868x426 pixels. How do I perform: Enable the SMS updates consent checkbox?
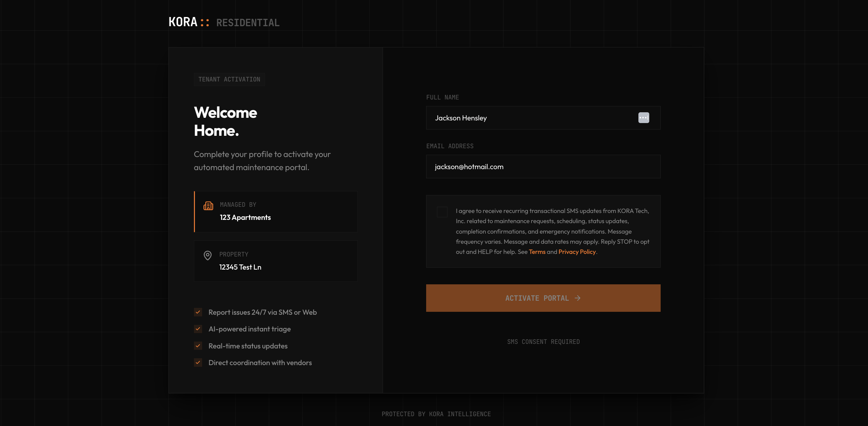442,212
